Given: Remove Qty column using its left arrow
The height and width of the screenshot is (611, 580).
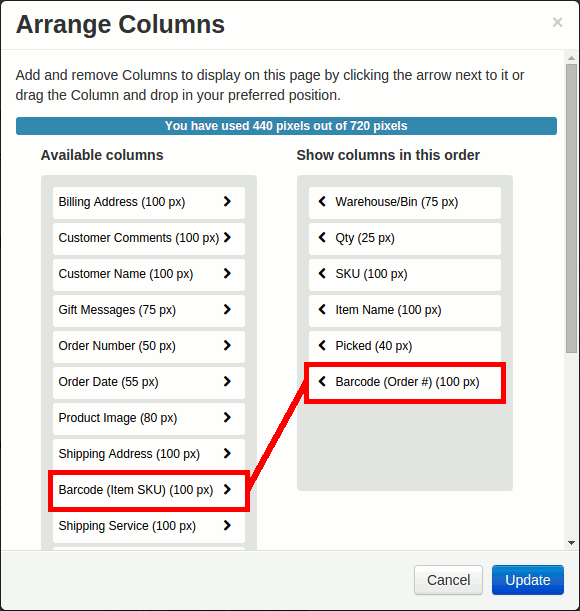Looking at the screenshot, I should pyautogui.click(x=322, y=237).
